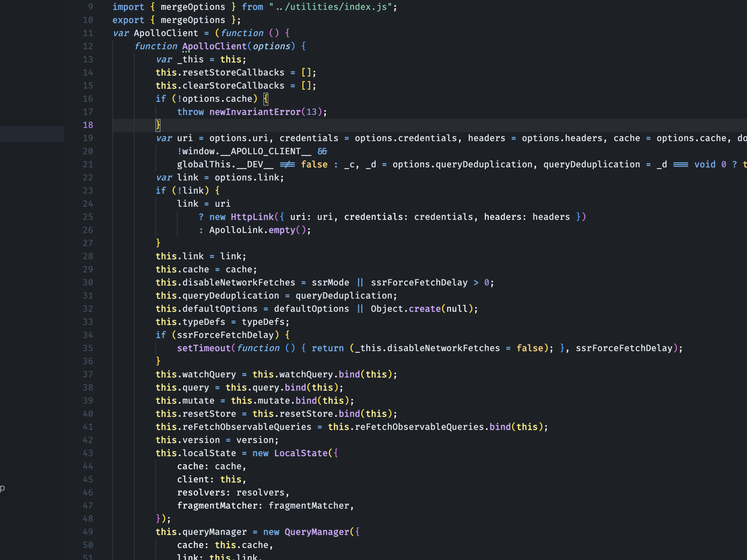Click LocalState constructor name on line 43

301,453
